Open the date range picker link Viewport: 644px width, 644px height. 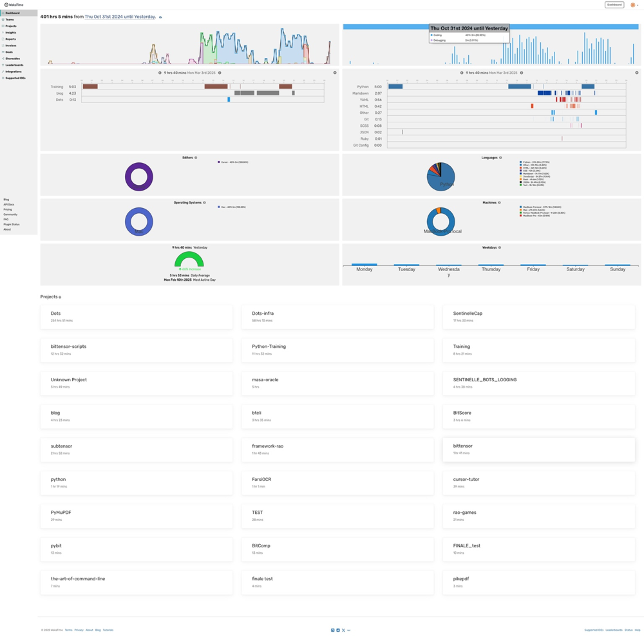pos(120,17)
